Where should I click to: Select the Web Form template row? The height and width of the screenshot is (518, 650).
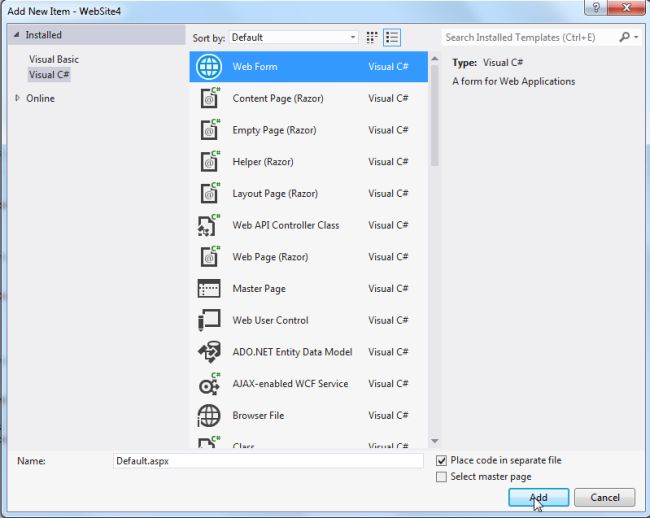pyautogui.click(x=308, y=67)
